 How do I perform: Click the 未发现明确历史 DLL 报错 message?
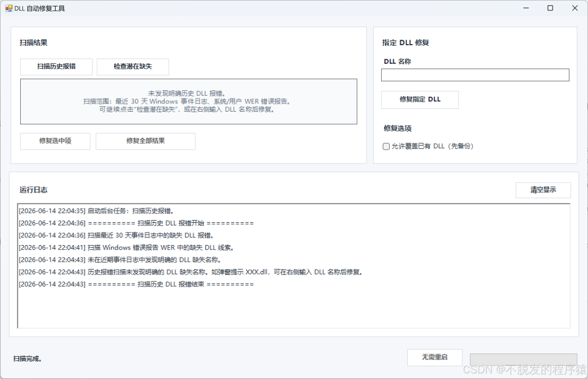pyautogui.click(x=187, y=94)
